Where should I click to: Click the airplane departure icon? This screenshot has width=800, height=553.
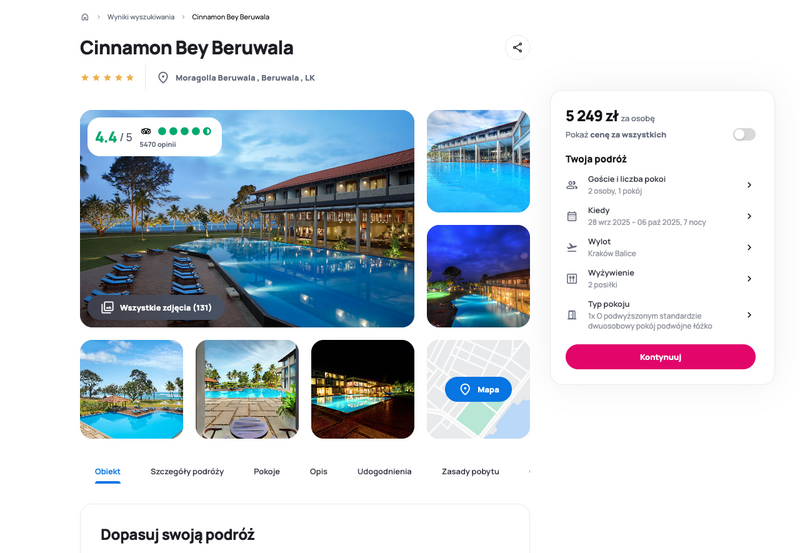coord(572,247)
